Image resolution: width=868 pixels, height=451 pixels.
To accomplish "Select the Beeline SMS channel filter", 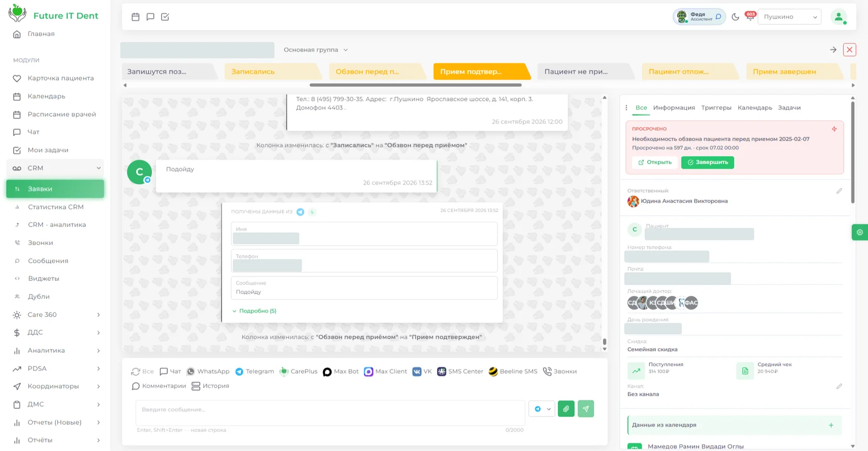I will (513, 371).
